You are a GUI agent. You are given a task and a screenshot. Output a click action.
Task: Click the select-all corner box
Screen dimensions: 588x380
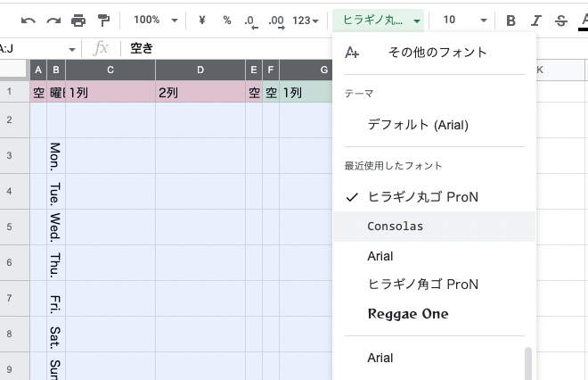click(14, 70)
